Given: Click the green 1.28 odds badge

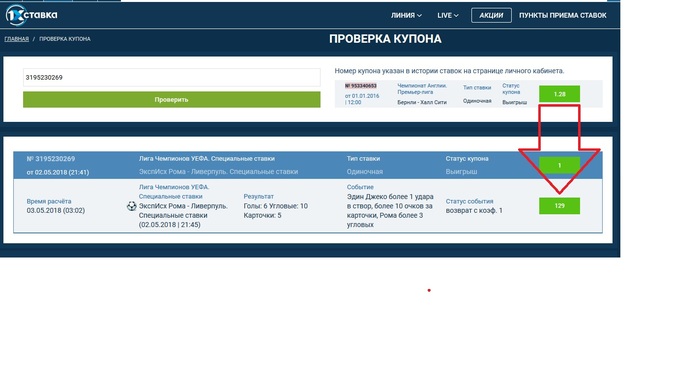Looking at the screenshot, I should (559, 94).
